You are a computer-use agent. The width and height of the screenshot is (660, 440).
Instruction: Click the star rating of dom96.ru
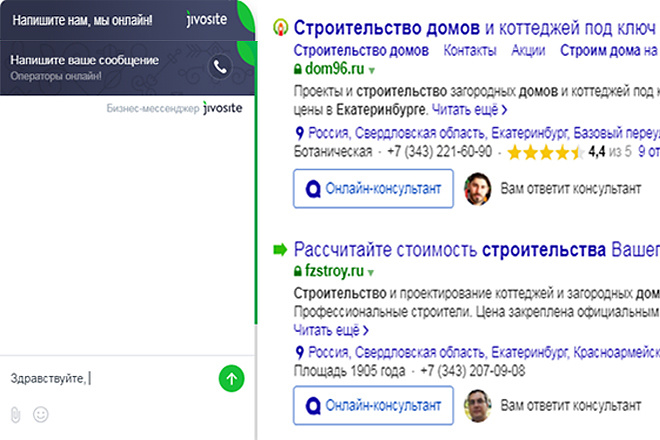tap(546, 152)
